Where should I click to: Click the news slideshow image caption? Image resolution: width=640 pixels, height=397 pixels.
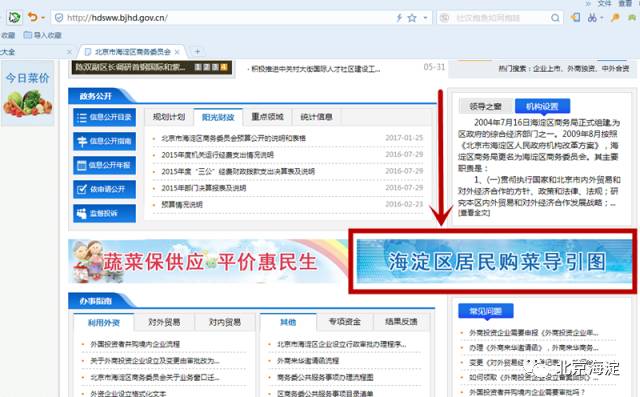click(130, 67)
